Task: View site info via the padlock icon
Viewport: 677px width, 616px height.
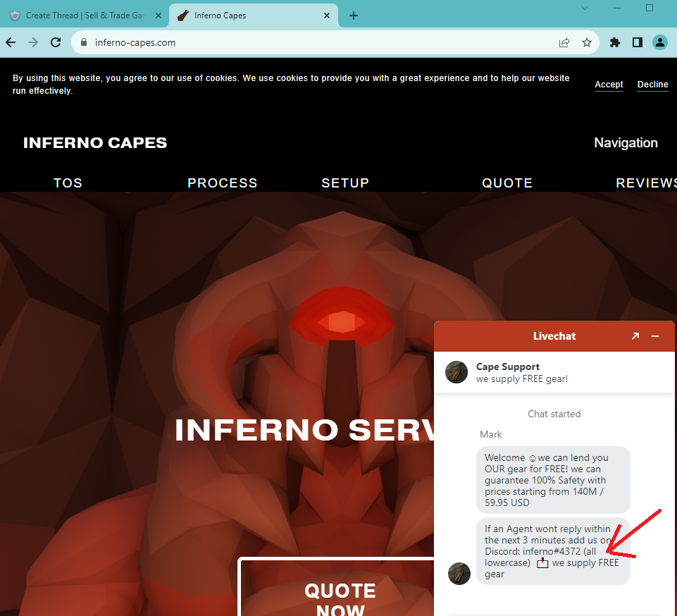Action: point(84,42)
